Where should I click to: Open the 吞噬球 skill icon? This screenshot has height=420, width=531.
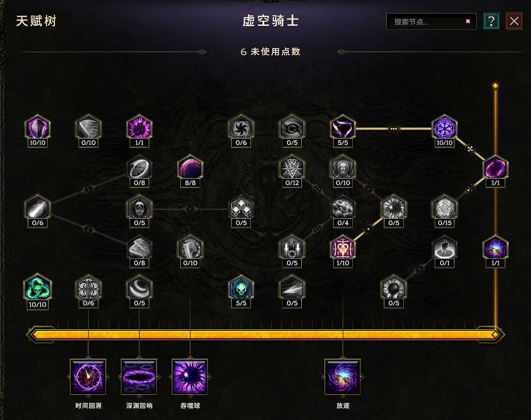coord(190,377)
